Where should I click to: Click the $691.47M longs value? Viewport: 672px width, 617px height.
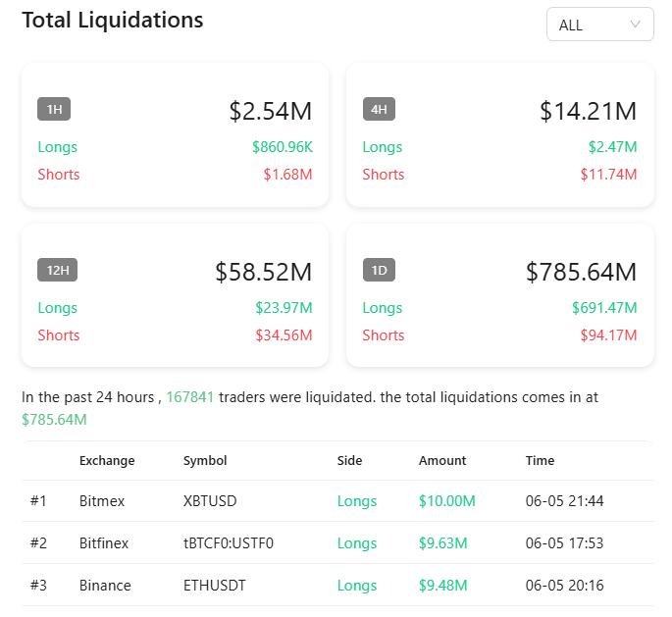(x=604, y=308)
